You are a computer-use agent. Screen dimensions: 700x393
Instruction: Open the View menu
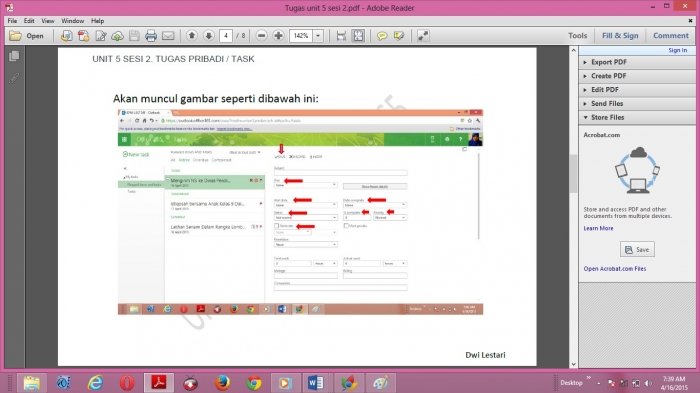[x=48, y=21]
